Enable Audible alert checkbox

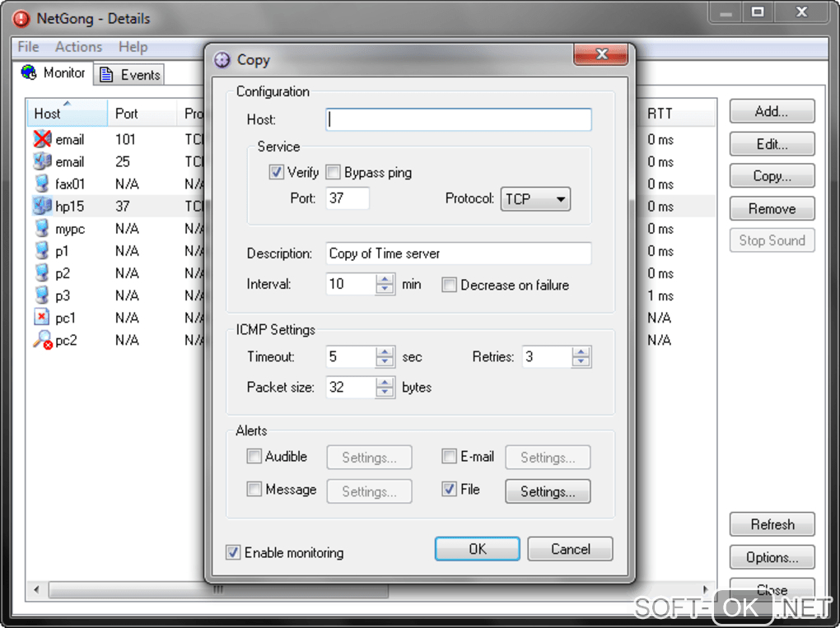pos(254,456)
